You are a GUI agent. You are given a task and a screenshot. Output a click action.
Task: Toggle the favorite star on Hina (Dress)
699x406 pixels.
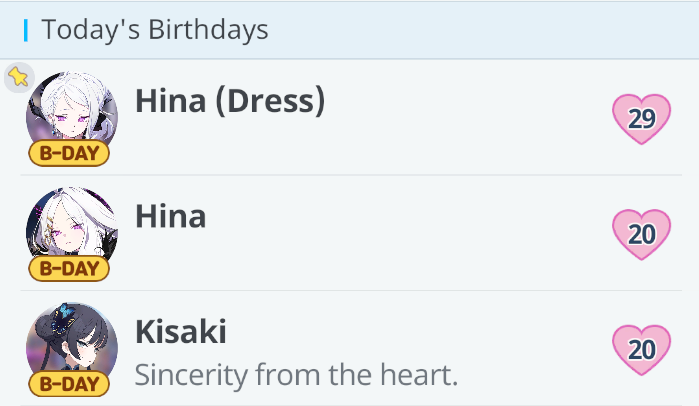(x=18, y=77)
